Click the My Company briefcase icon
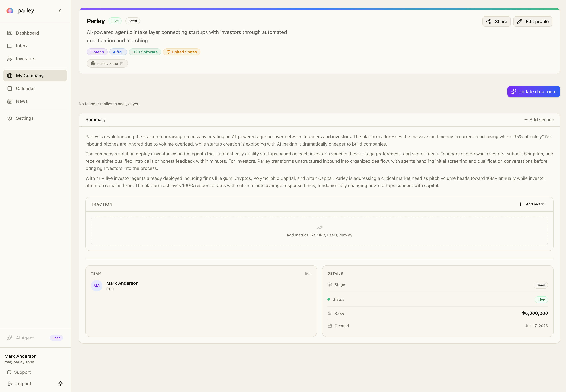 [10, 75]
